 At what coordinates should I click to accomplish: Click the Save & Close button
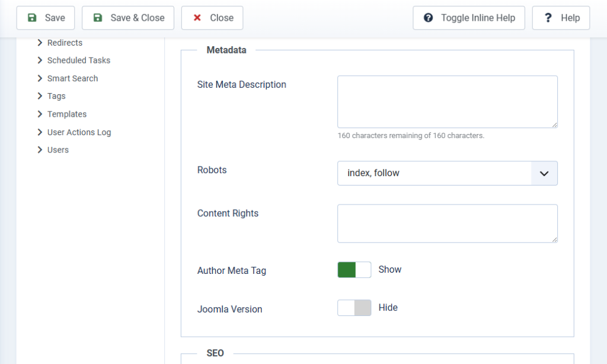pyautogui.click(x=127, y=18)
